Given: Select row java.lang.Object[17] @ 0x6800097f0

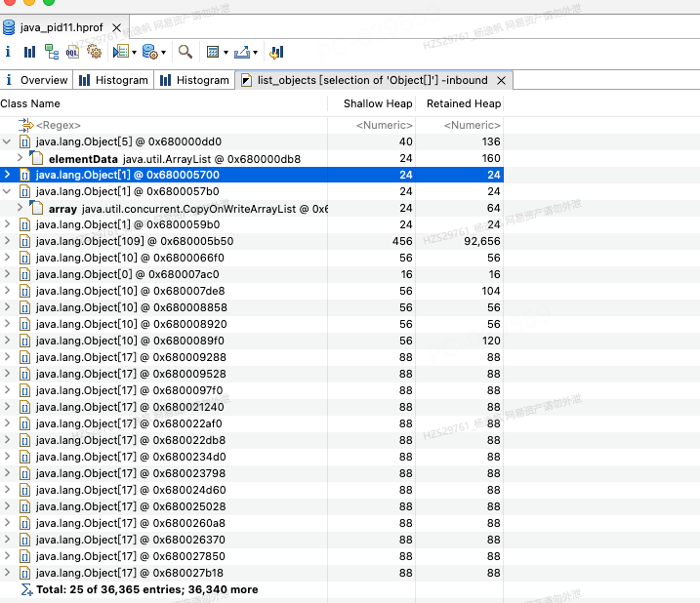Looking at the screenshot, I should [252, 390].
